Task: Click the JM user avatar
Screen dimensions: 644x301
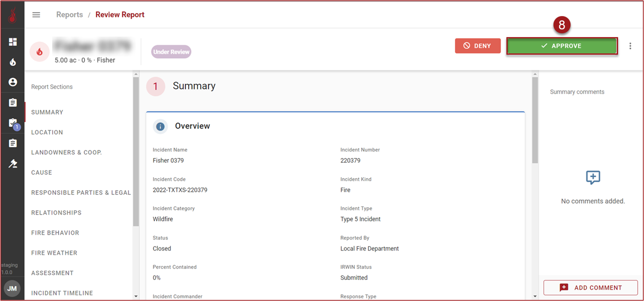Action: 12,288
